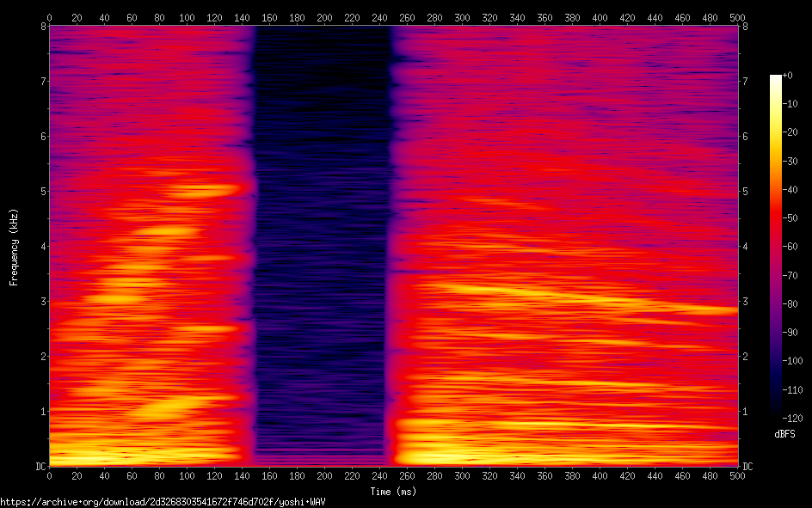
Task: Click the DC label on left frequency axis
Action: pos(39,466)
